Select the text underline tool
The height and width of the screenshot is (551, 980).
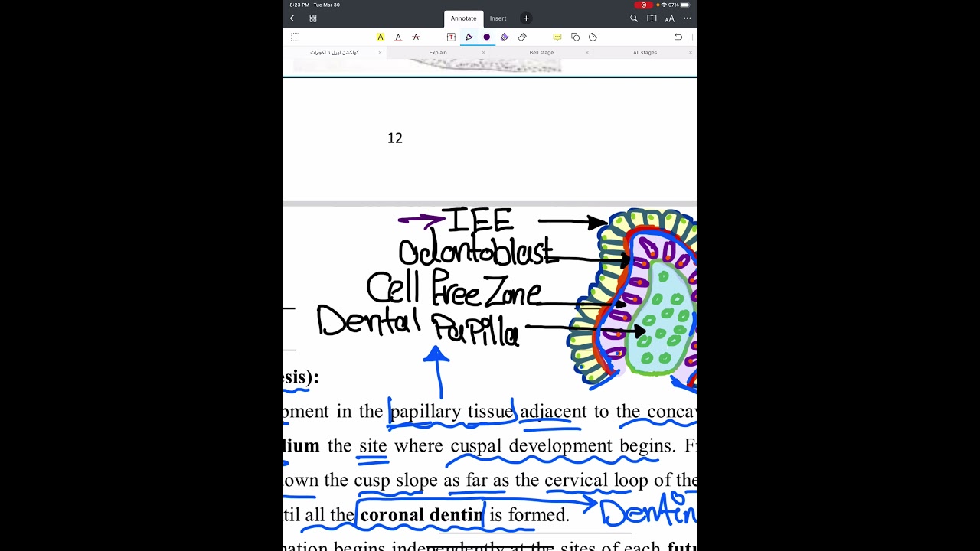coord(398,37)
